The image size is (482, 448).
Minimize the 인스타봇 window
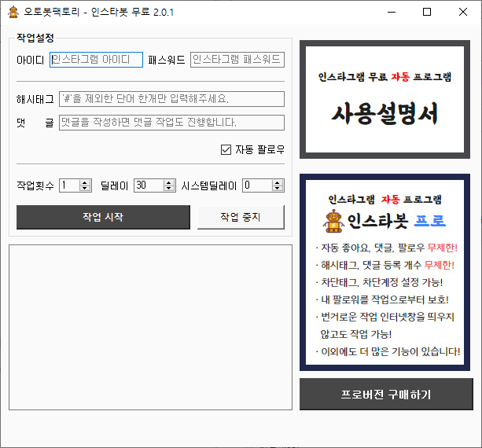point(392,13)
